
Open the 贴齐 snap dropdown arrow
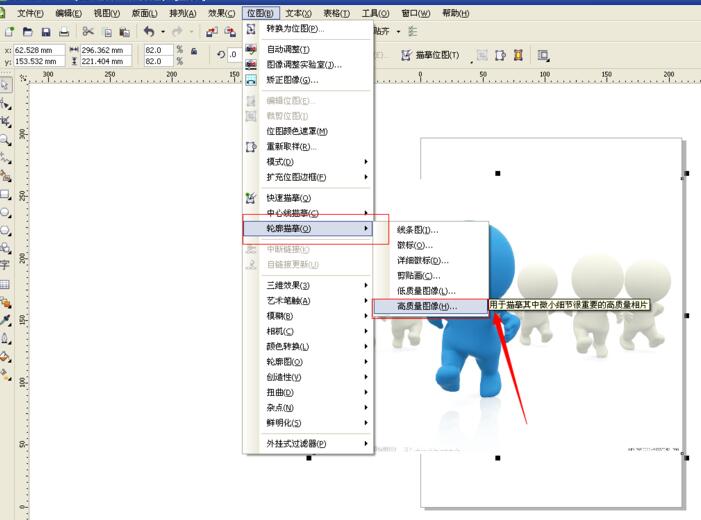[398, 32]
